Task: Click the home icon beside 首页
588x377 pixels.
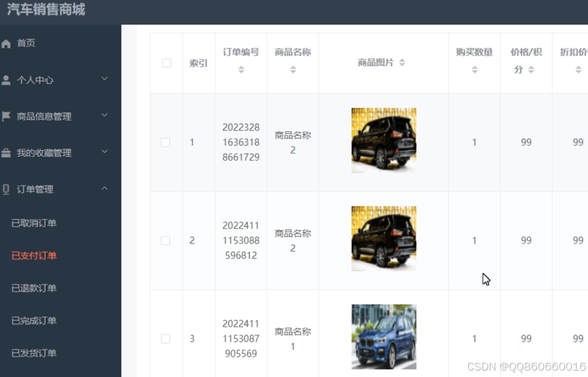Action: 6,43
